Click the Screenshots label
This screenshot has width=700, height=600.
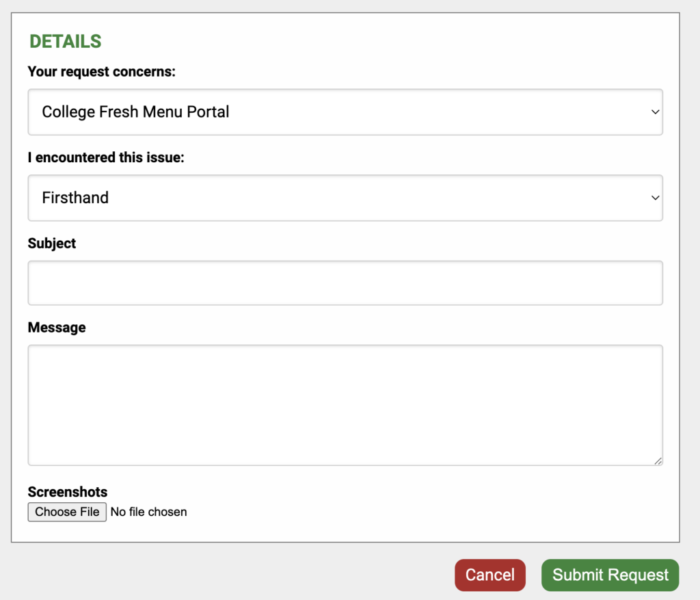coord(68,492)
